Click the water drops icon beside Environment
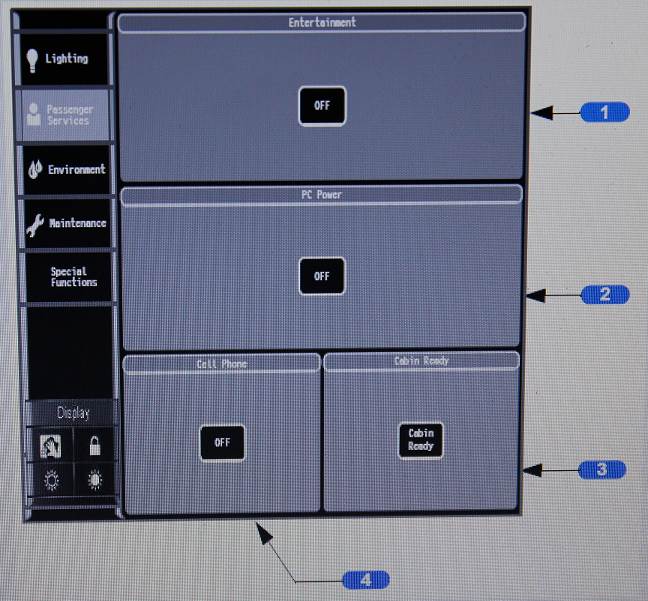 click(36, 169)
